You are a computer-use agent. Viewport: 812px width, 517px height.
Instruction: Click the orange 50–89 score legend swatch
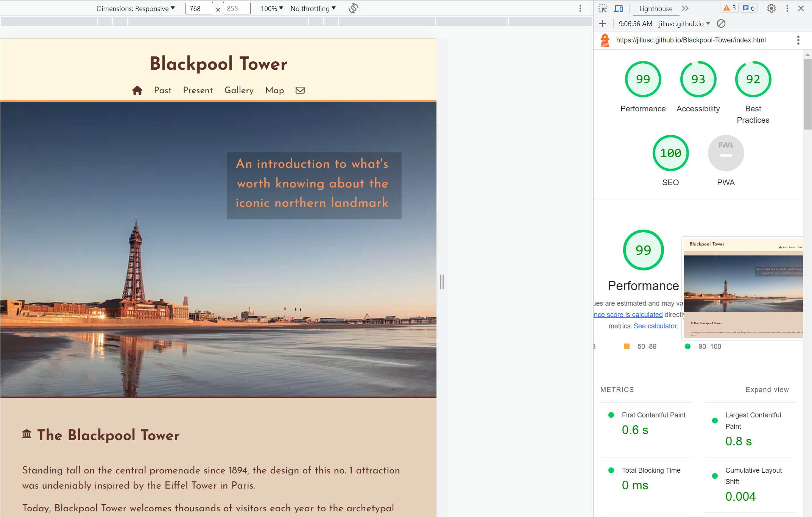pyautogui.click(x=627, y=346)
